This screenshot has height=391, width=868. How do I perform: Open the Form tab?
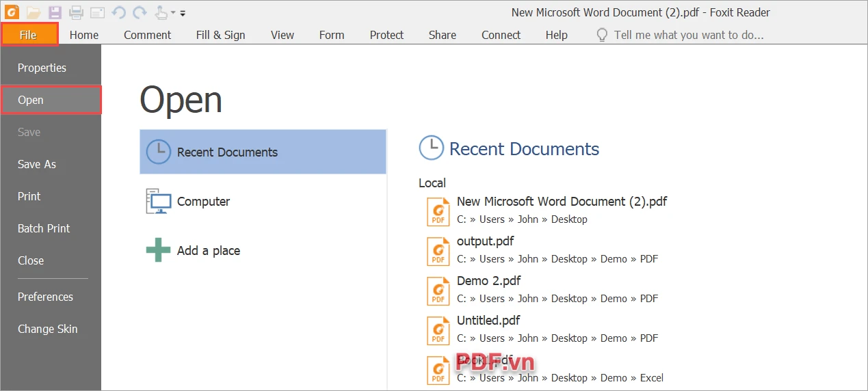click(x=332, y=35)
